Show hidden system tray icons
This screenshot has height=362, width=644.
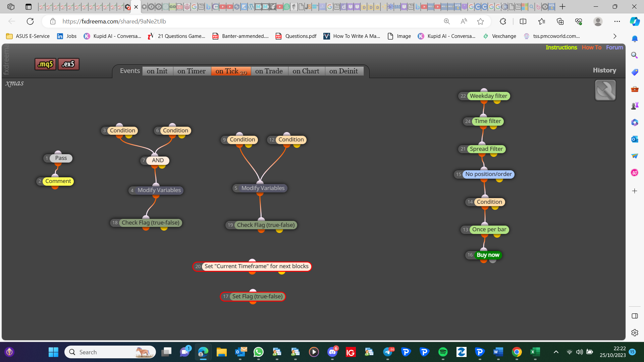[556, 352]
